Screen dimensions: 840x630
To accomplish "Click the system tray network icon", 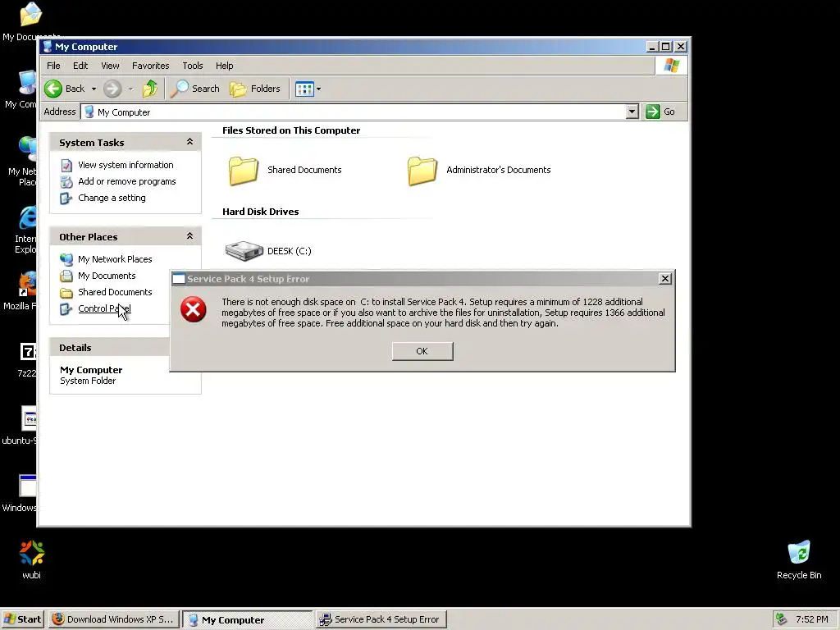I will point(782,619).
